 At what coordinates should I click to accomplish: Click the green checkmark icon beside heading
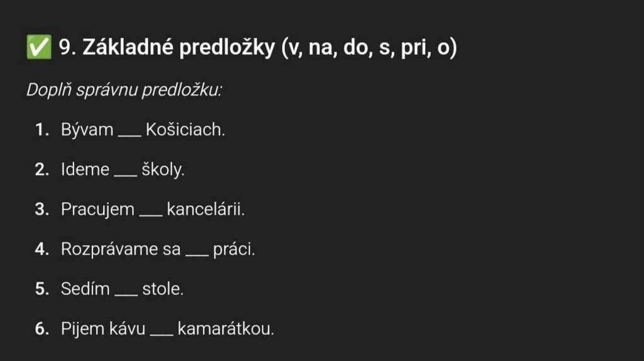38,48
